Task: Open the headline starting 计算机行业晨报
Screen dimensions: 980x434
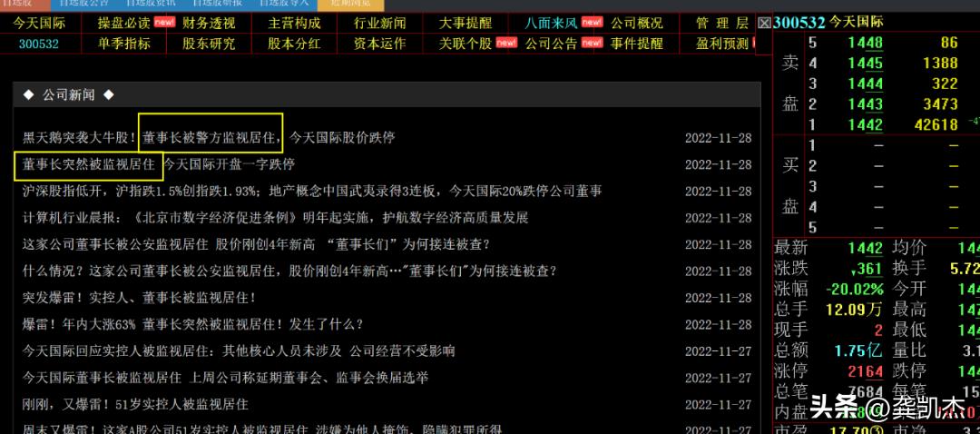Action: (x=275, y=218)
